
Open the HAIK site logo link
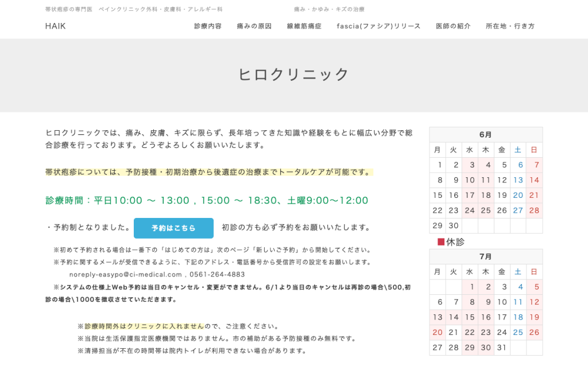(56, 26)
